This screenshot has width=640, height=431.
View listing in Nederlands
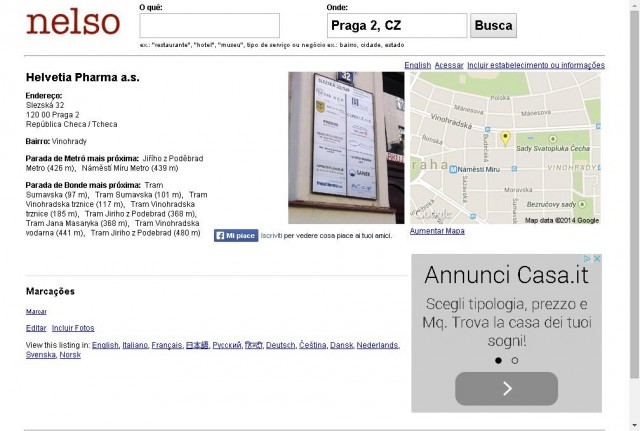click(378, 345)
